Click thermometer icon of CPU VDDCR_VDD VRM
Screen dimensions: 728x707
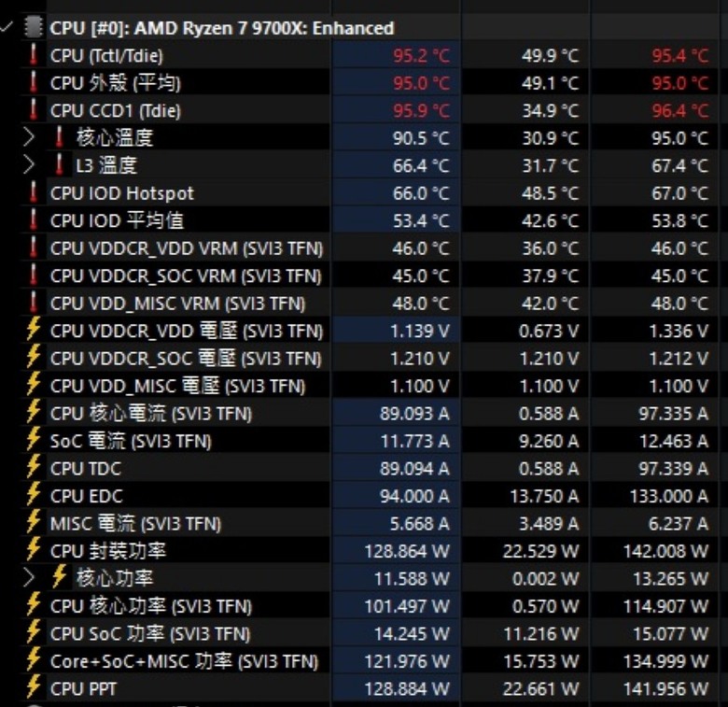[x=33, y=247]
